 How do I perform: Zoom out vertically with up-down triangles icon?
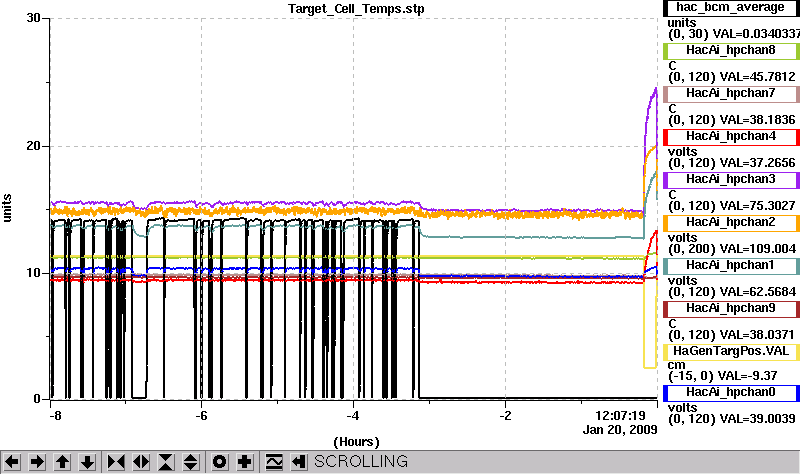coord(191,462)
